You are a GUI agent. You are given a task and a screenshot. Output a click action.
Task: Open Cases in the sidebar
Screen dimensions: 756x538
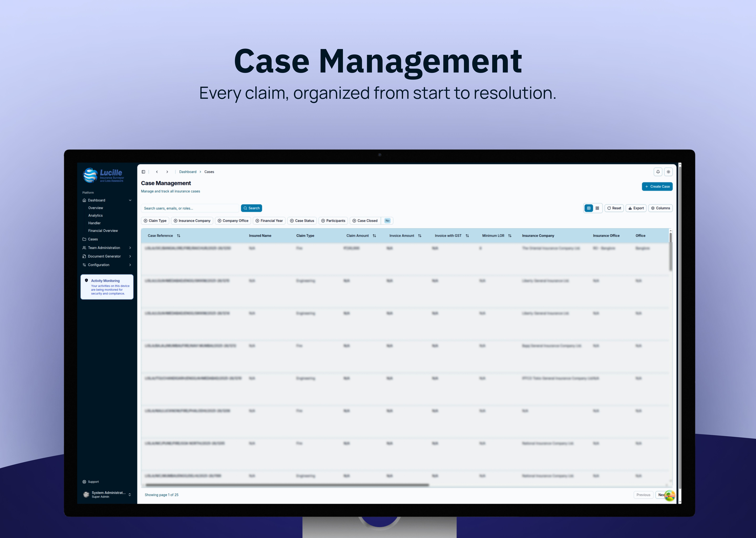(93, 239)
